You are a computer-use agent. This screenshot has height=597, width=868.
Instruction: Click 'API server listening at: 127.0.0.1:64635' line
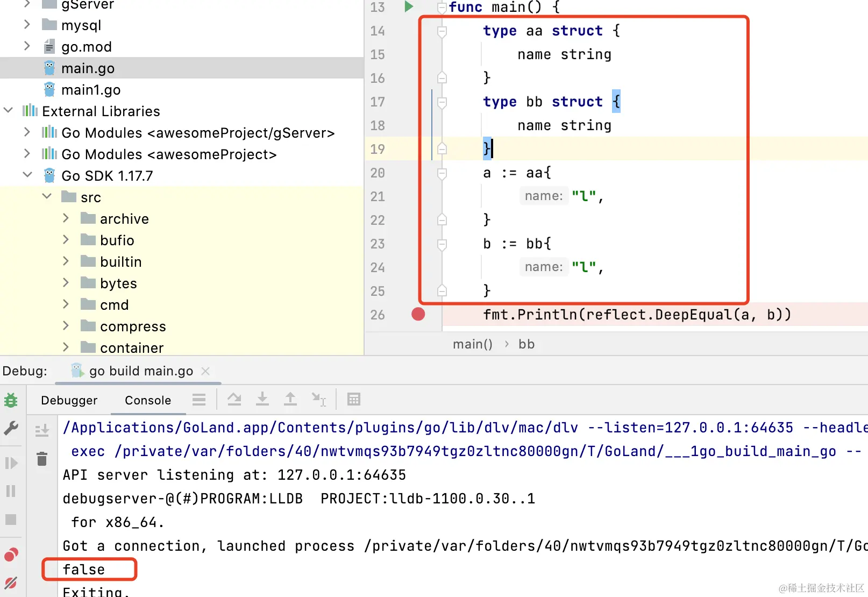[x=234, y=475]
